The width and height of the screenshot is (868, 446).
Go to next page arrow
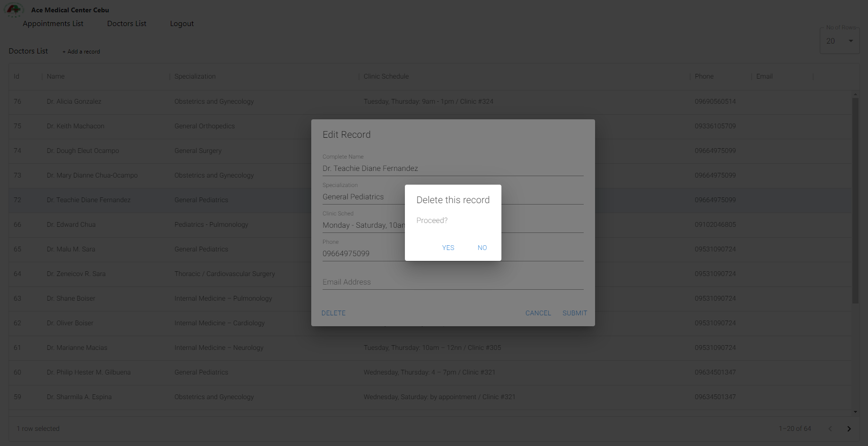tap(849, 428)
